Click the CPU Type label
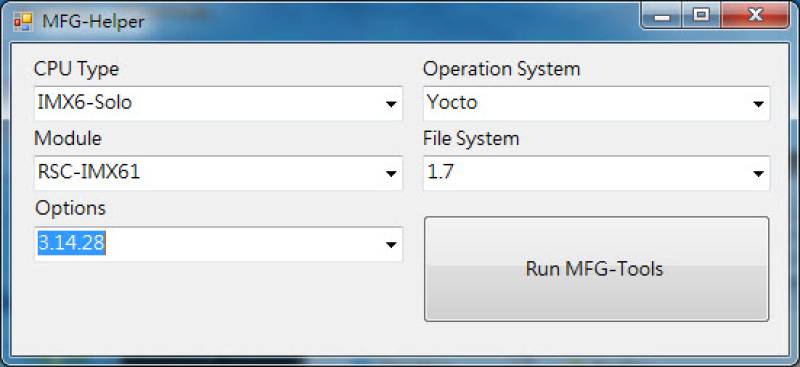The image size is (800, 367). [x=77, y=69]
